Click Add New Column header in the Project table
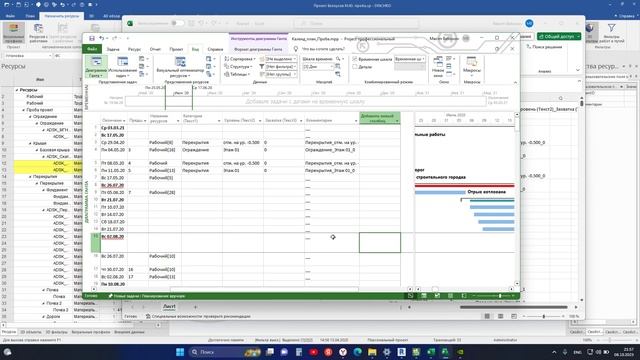 coord(380,118)
